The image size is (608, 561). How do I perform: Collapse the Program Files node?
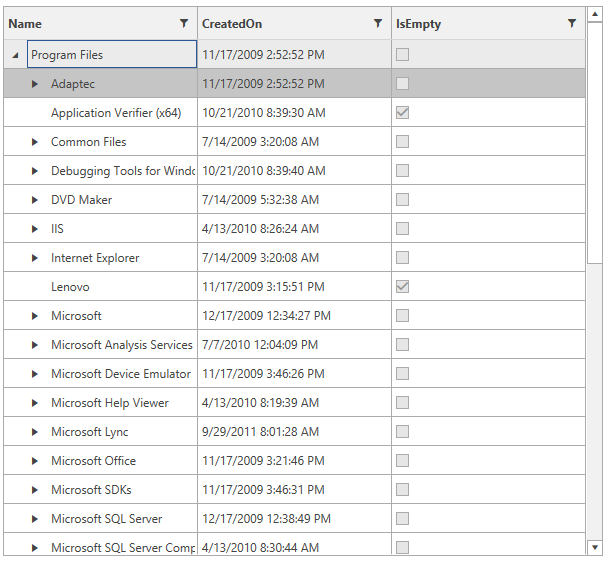tap(16, 55)
